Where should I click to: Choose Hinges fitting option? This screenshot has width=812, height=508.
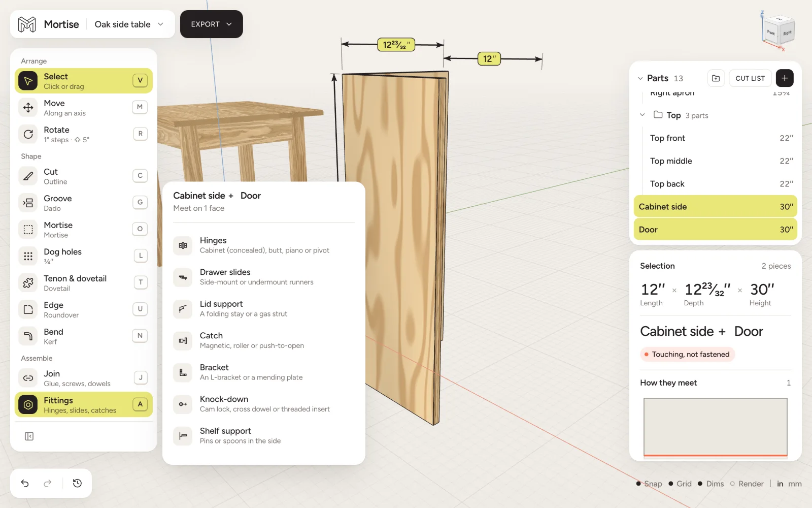tap(264, 245)
